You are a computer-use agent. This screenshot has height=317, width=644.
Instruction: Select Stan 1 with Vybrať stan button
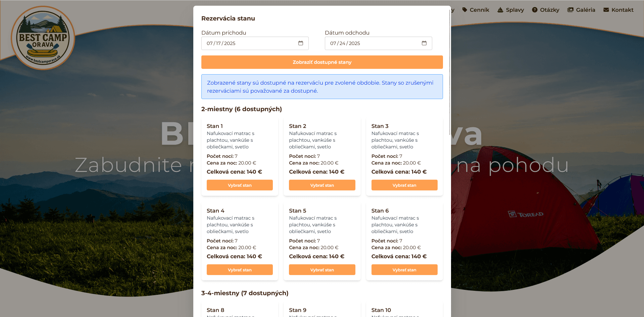(240, 185)
